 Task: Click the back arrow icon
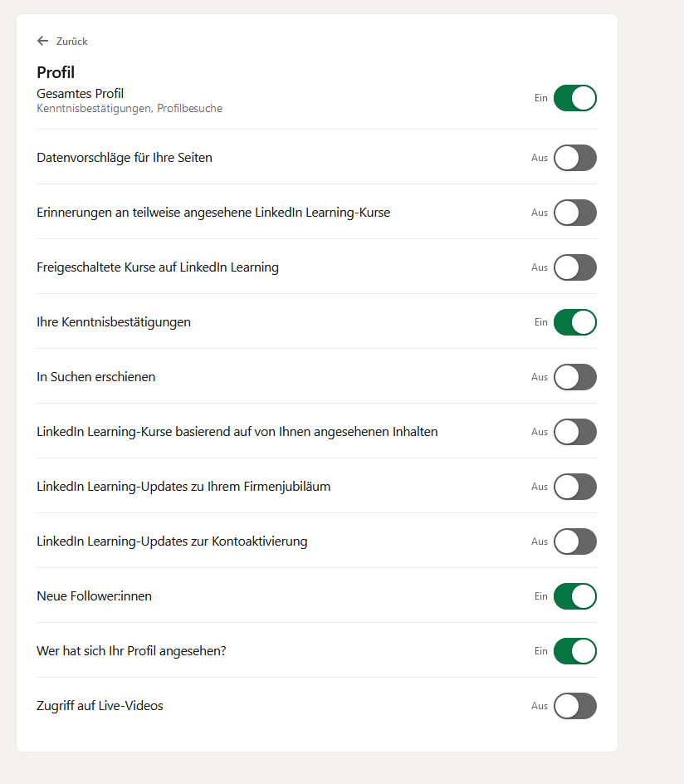[43, 41]
